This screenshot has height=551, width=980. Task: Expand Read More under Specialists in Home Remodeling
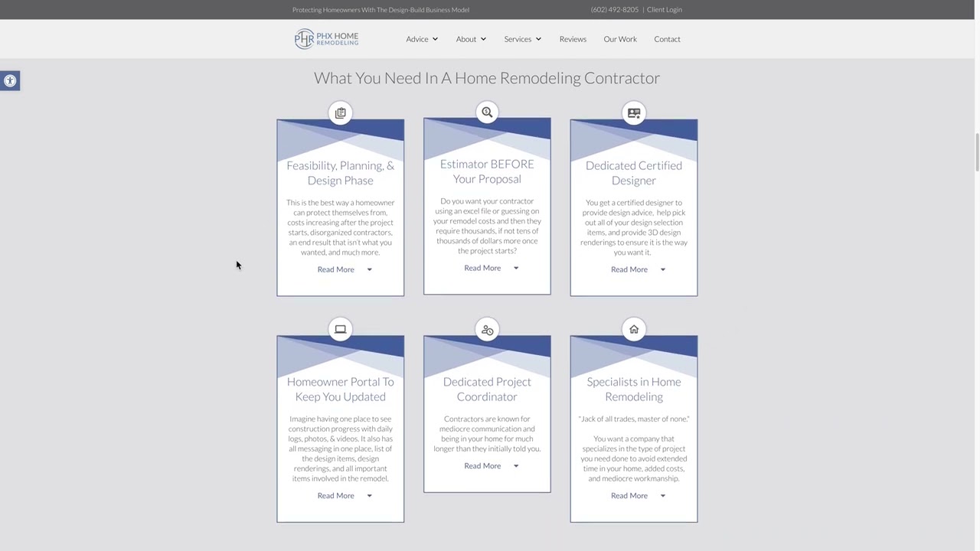pyautogui.click(x=638, y=496)
